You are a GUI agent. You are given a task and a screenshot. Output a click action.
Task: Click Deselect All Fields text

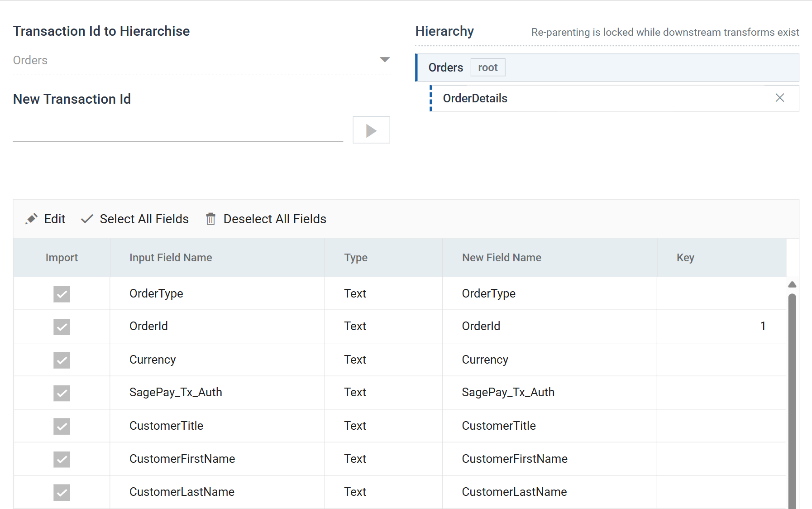[x=275, y=219]
